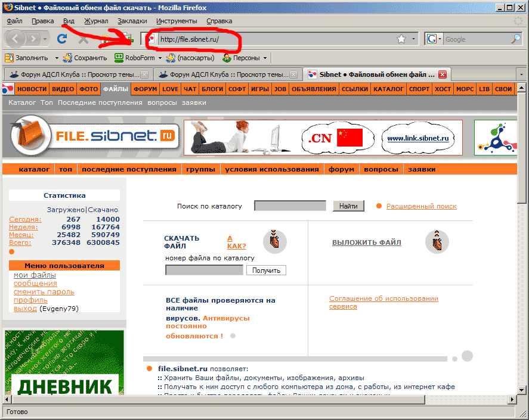
Task: Click the RoboForm Заполнить icon
Action: (9, 58)
